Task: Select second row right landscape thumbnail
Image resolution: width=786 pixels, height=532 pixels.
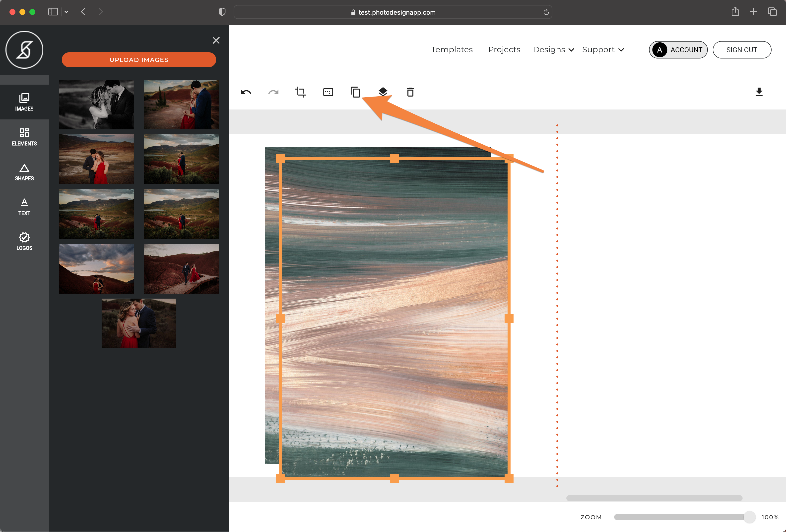Action: coord(181,159)
